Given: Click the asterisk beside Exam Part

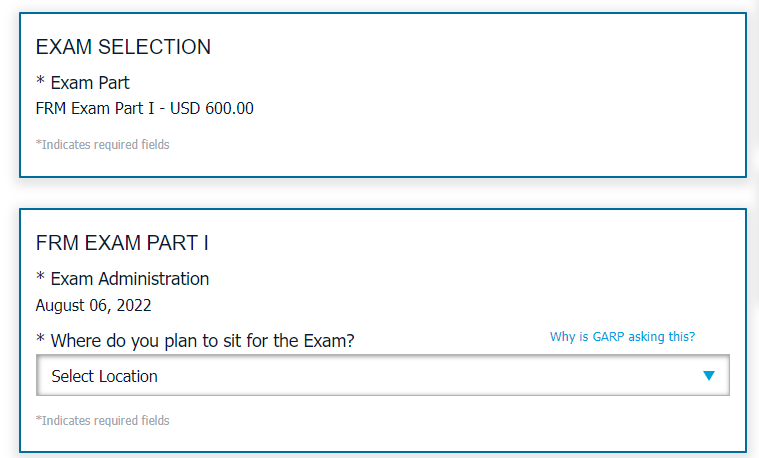Looking at the screenshot, I should [x=40, y=82].
